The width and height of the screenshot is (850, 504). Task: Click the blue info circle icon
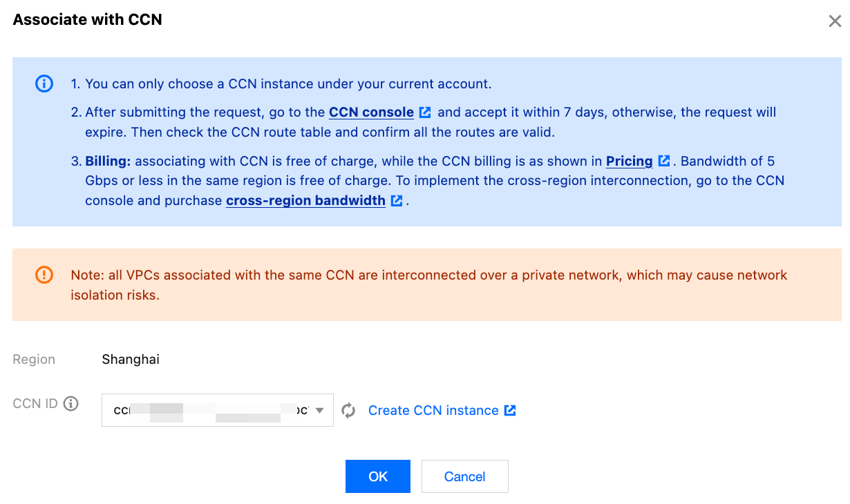[44, 84]
